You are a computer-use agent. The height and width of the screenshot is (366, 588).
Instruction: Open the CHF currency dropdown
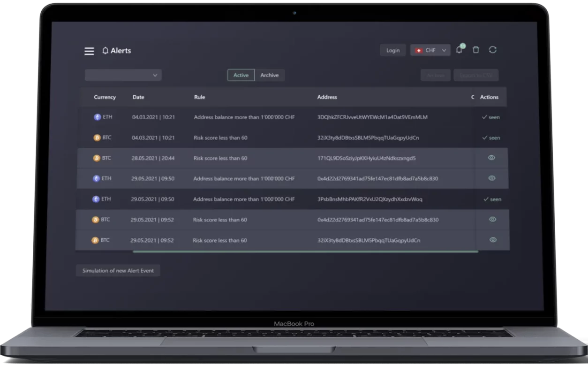tap(430, 50)
